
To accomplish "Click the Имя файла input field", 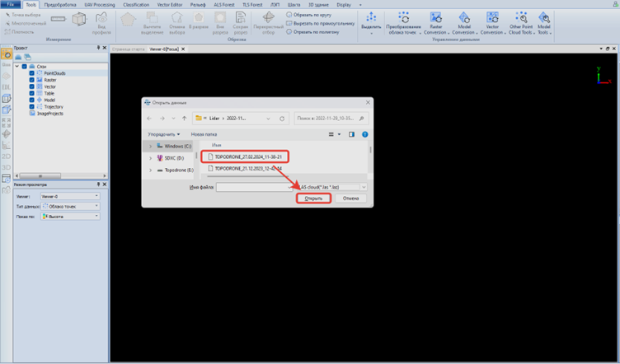I will coord(255,187).
